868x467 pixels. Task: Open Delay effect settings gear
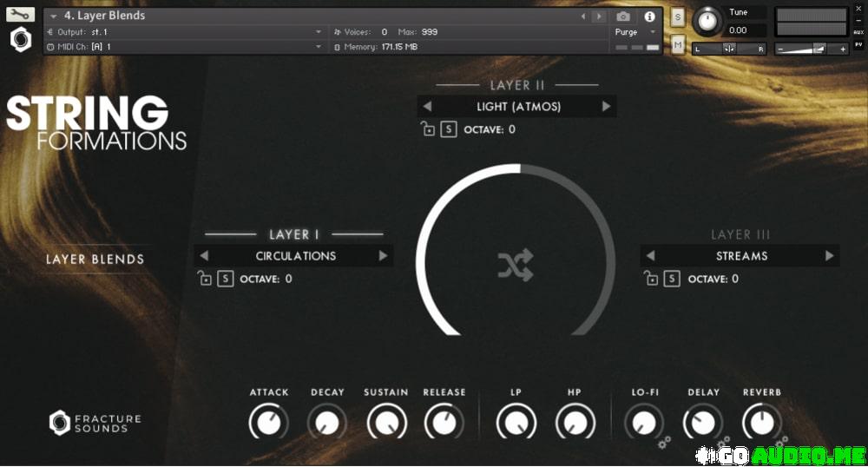[x=722, y=442]
